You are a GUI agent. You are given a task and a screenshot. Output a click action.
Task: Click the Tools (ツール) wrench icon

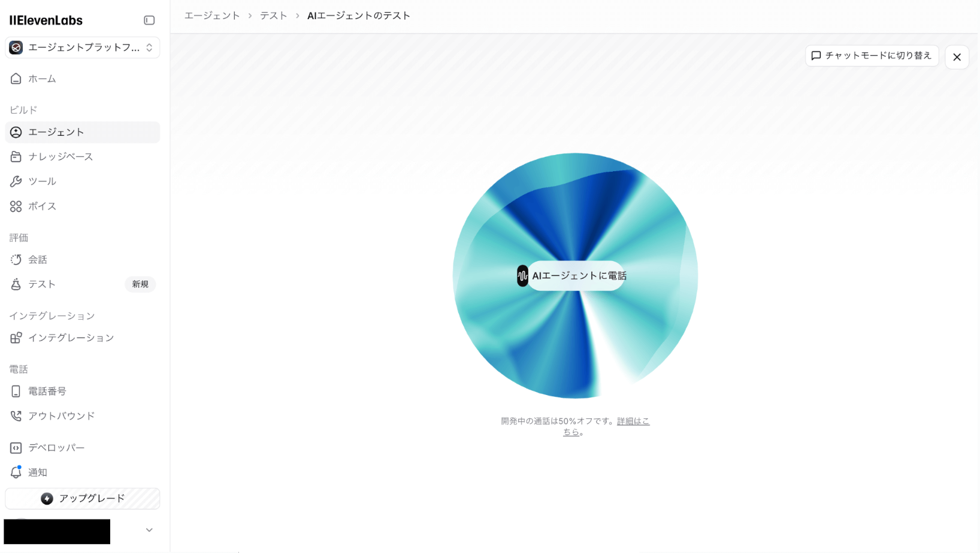click(16, 181)
